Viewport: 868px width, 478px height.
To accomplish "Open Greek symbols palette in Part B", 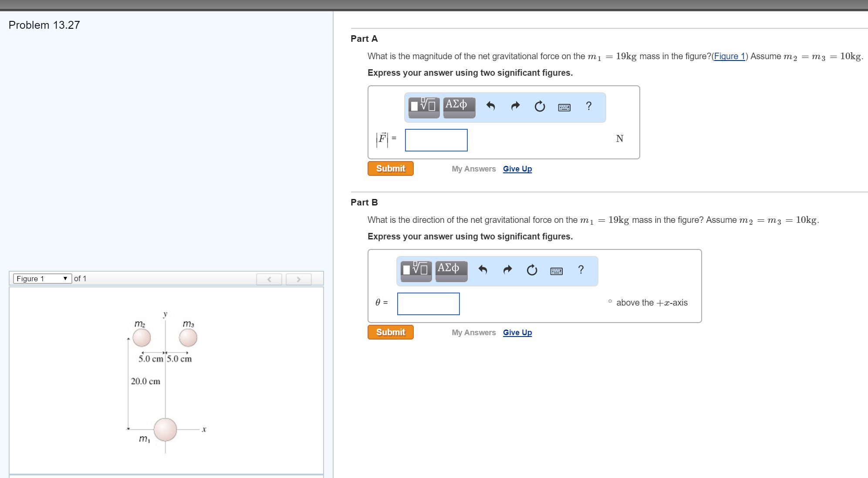I will tap(451, 271).
